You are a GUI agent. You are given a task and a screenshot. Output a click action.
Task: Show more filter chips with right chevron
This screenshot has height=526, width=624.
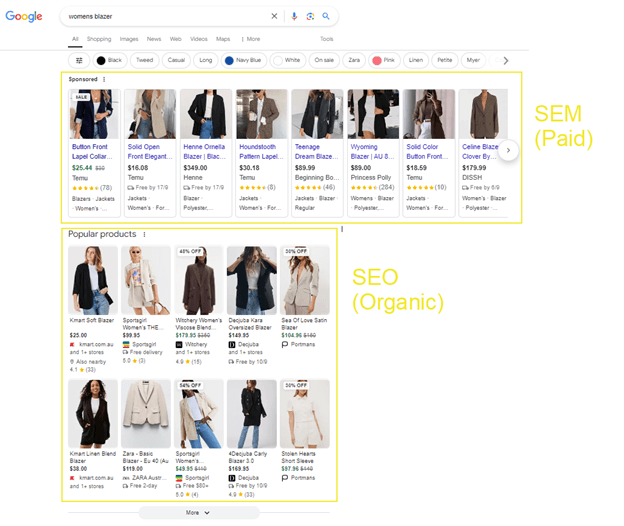click(506, 60)
